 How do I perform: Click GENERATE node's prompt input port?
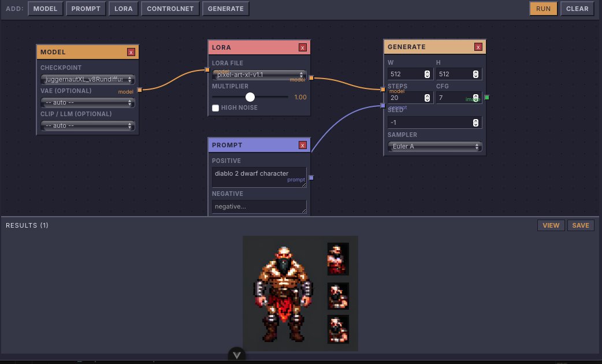point(383,106)
